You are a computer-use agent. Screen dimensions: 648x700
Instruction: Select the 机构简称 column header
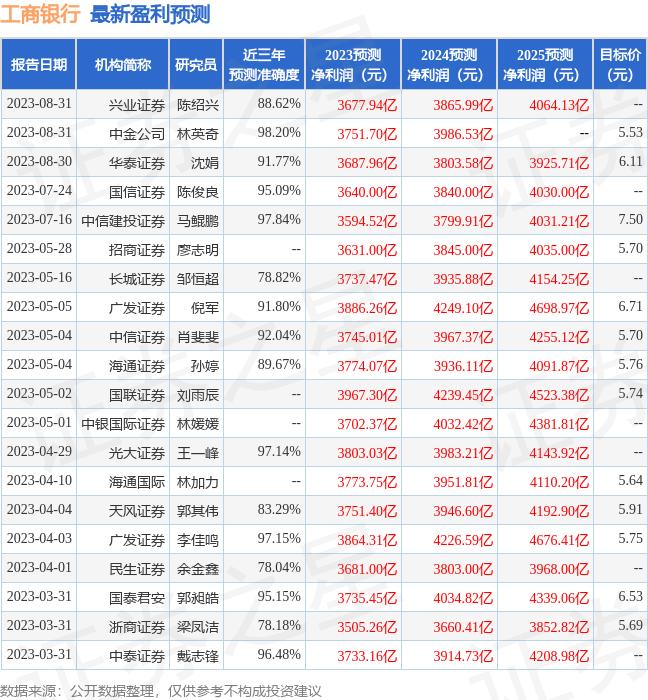pyautogui.click(x=123, y=65)
